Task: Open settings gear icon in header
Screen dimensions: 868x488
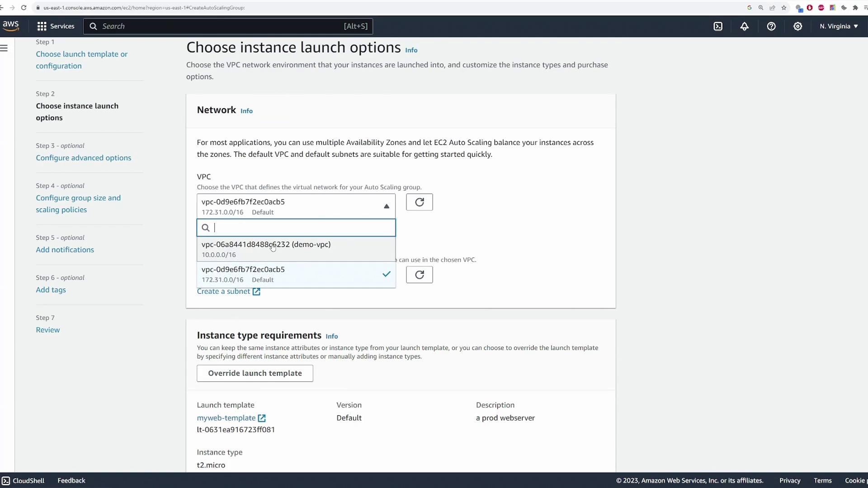Action: point(798,26)
